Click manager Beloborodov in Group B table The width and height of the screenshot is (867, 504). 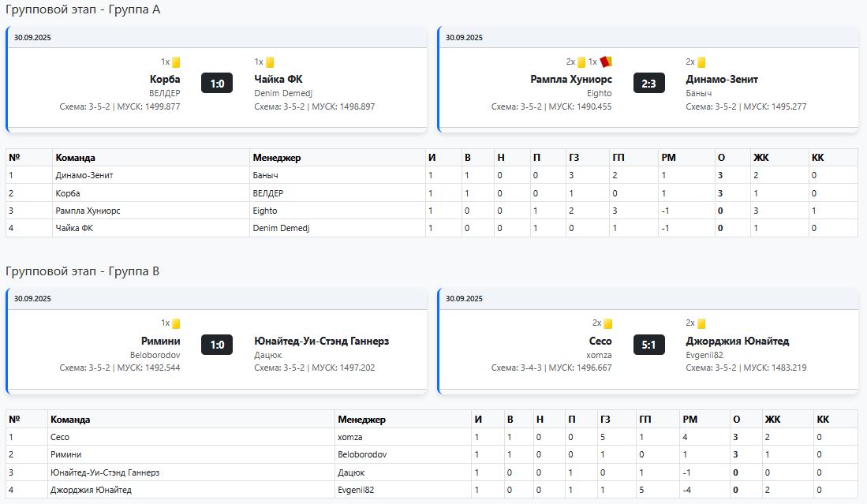pyautogui.click(x=362, y=454)
